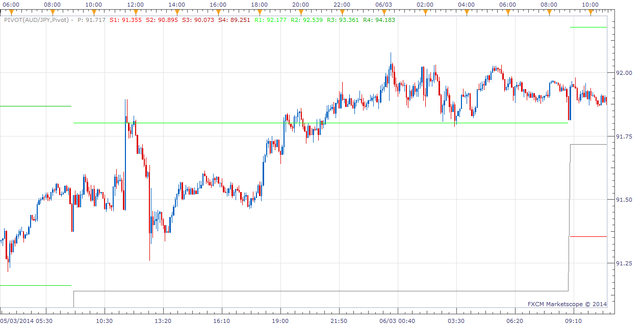
Task: Click the orange marker below 14:00
Action: point(176,12)
